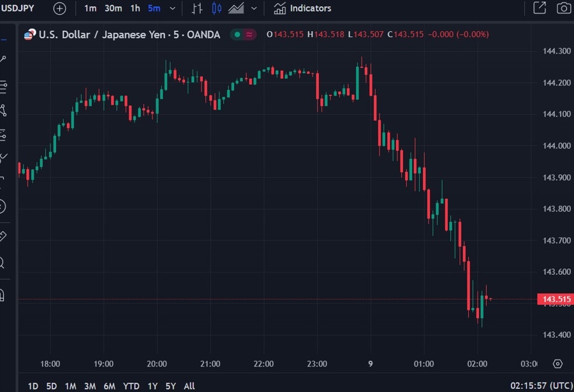Open the Indicators panel
This screenshot has height=392, width=574.
click(x=302, y=8)
